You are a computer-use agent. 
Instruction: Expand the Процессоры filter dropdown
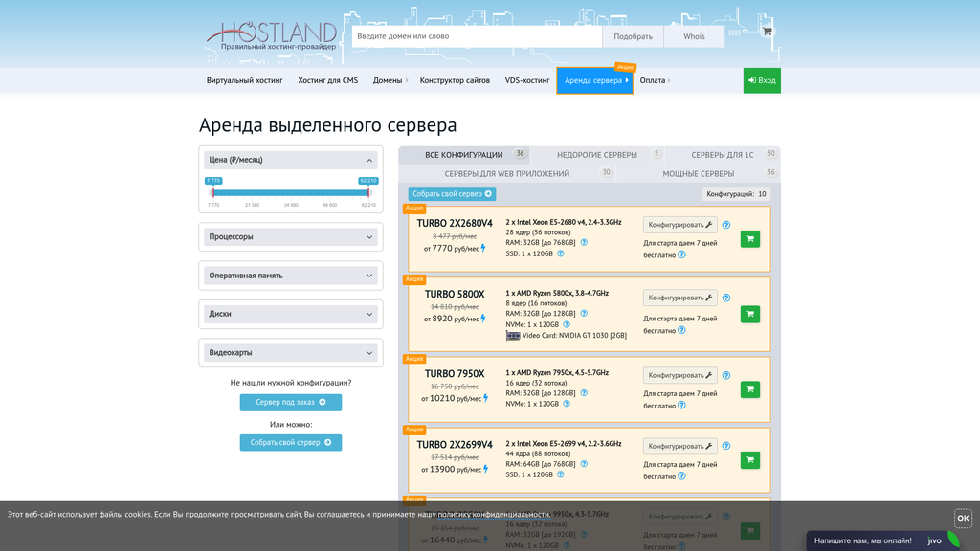coord(290,236)
